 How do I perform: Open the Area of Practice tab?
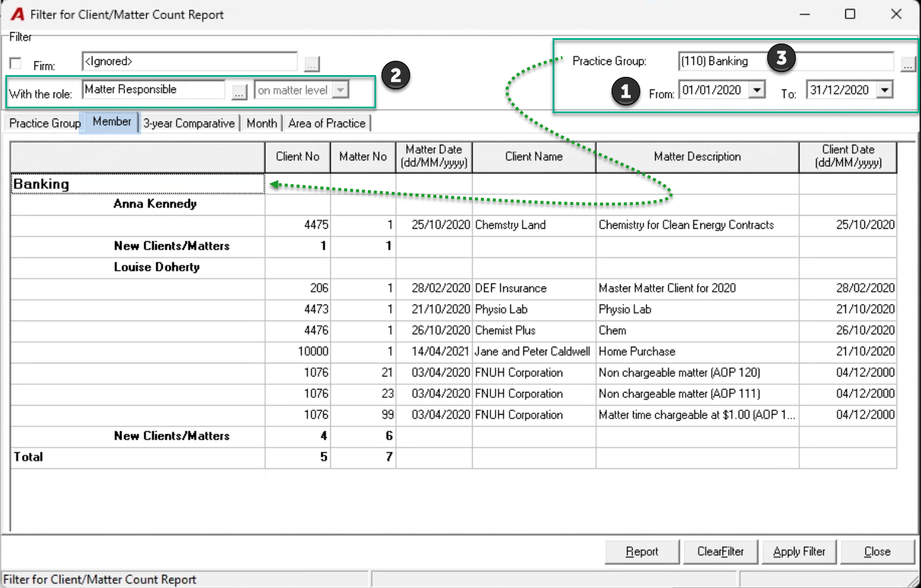tap(327, 123)
